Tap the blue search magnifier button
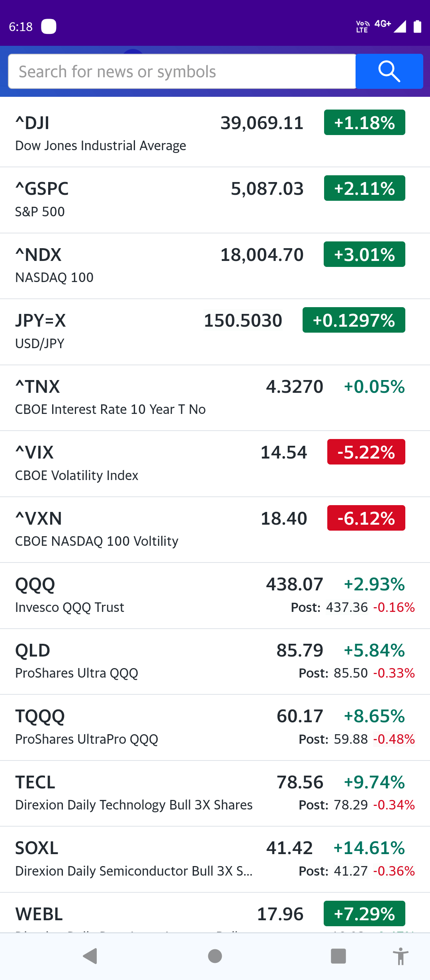This screenshot has height=980, width=430. 389,71
